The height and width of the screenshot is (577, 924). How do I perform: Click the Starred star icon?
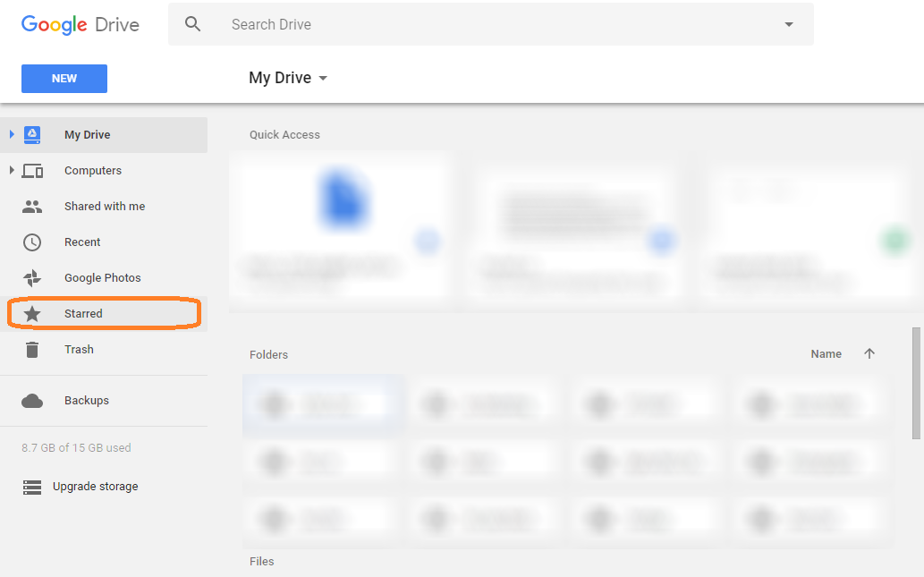click(x=32, y=314)
